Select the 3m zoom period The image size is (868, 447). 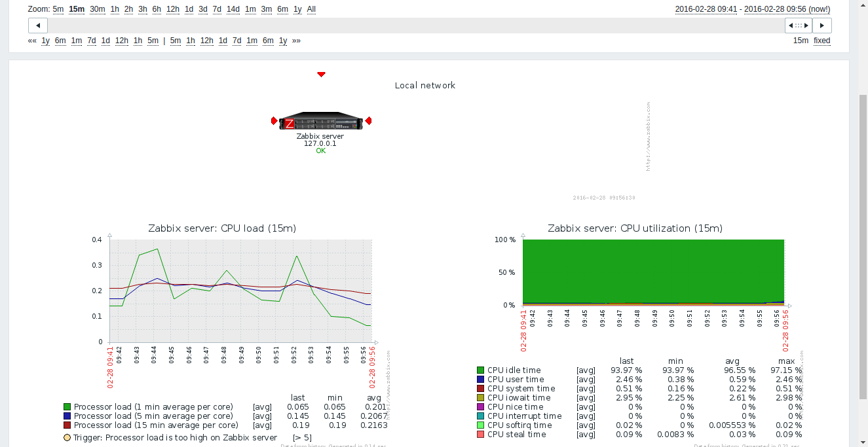pos(267,9)
